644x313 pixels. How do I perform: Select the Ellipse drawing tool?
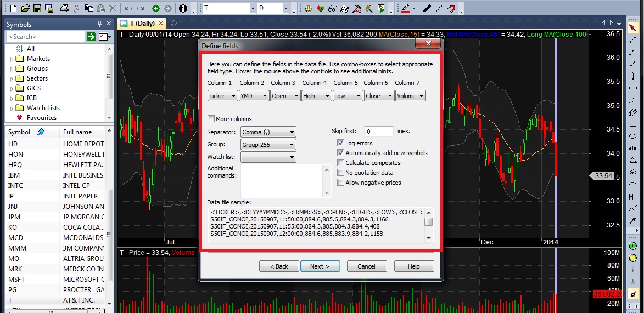[633, 136]
